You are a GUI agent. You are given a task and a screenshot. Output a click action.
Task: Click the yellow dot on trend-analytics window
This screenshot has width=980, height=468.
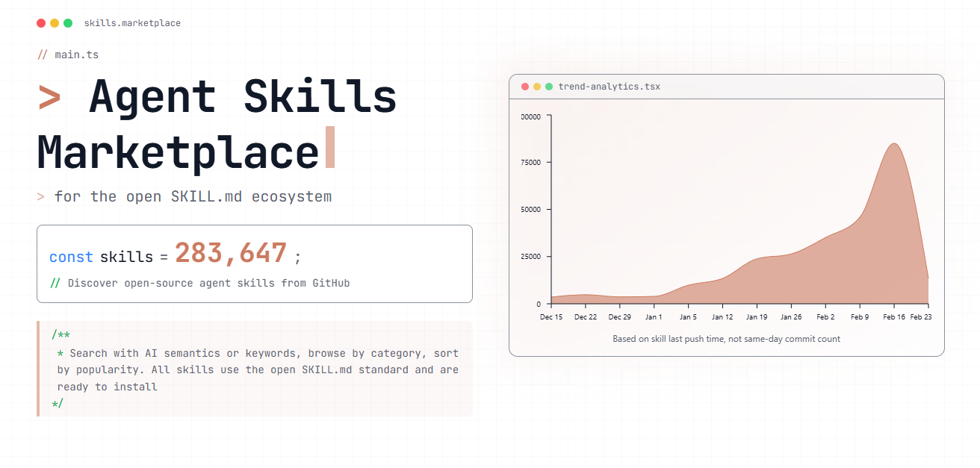click(536, 86)
